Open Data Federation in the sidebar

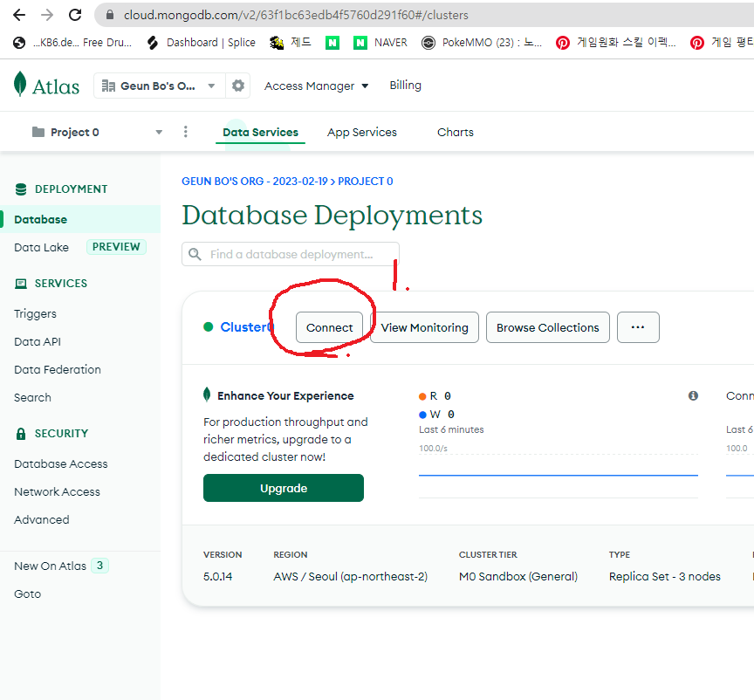[x=58, y=369]
